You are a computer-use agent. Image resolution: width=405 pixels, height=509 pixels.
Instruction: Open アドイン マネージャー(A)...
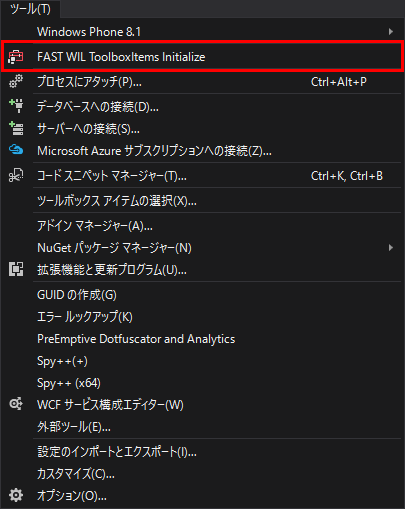coord(202,226)
